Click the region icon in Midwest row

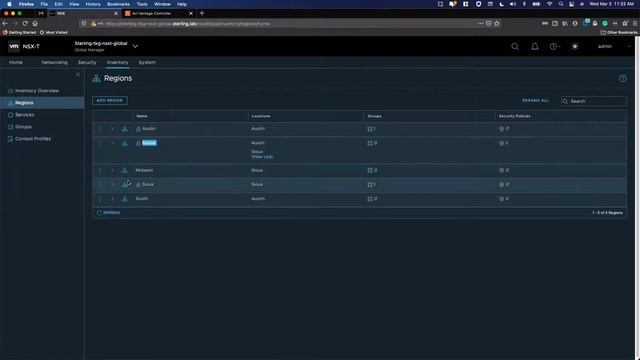tap(124, 171)
